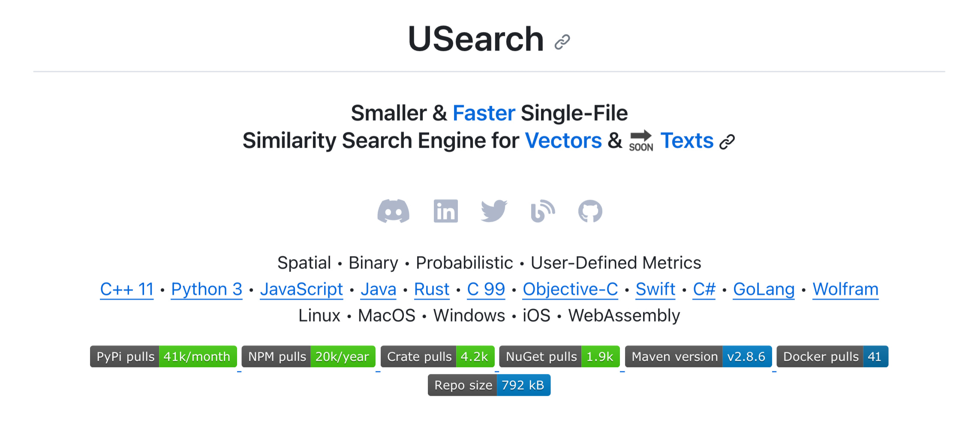Open the blog feed icon

(x=543, y=211)
